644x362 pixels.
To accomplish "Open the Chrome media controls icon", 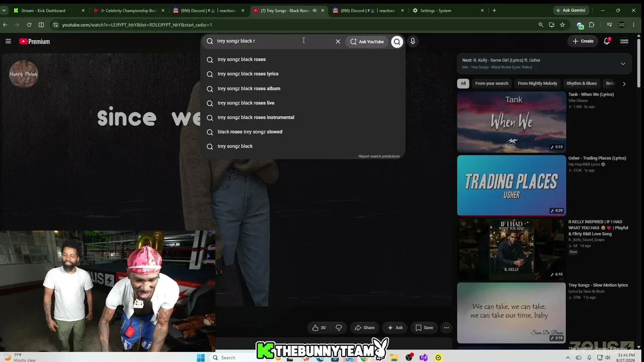I will (x=609, y=25).
